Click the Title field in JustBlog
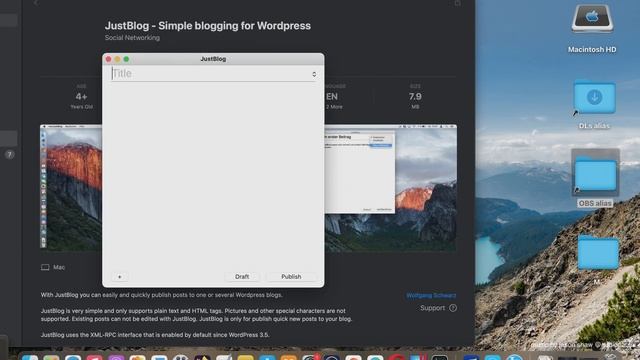The height and width of the screenshot is (360, 640). click(210, 74)
